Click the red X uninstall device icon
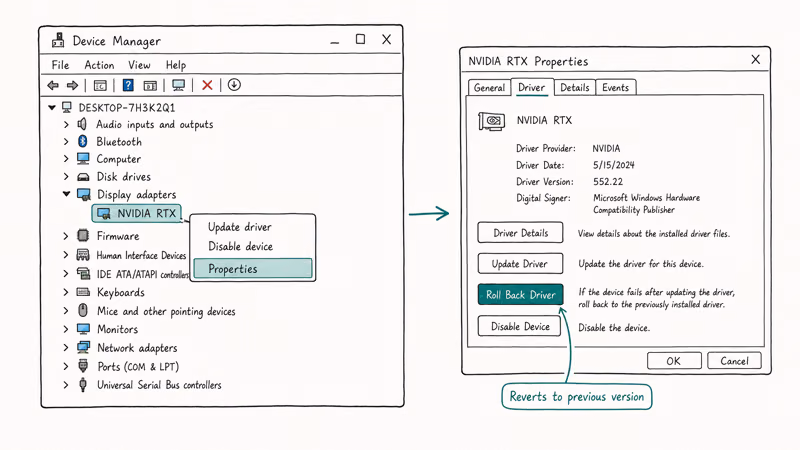This screenshot has width=800, height=450. point(207,85)
